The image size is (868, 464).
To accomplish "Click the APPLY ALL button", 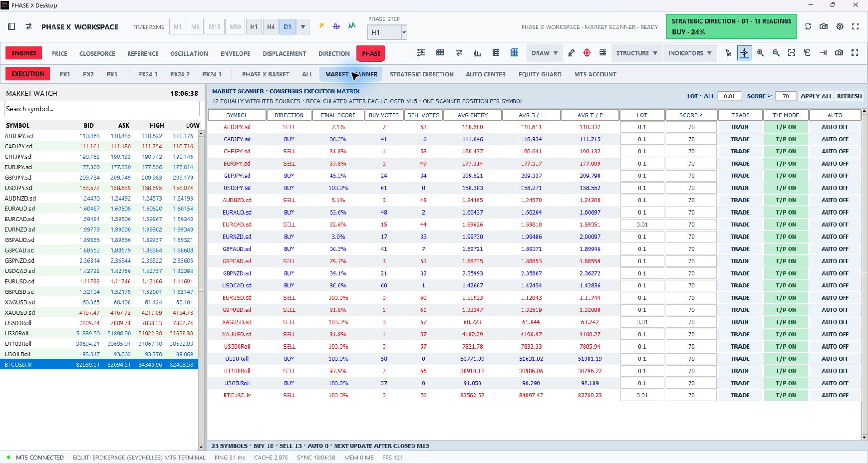I will (x=816, y=96).
